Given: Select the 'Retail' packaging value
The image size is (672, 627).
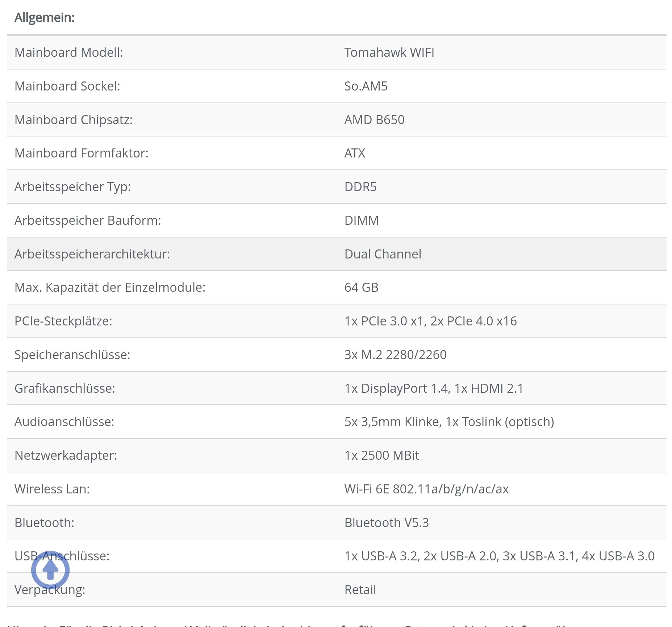Looking at the screenshot, I should (360, 590).
